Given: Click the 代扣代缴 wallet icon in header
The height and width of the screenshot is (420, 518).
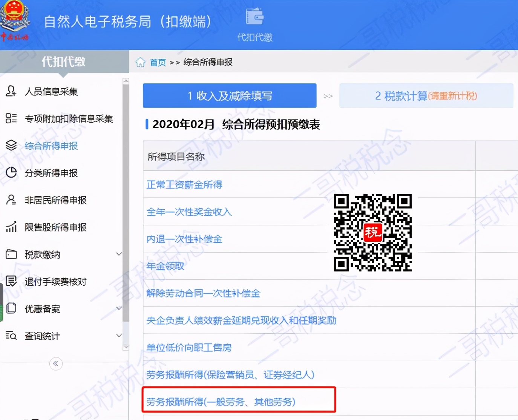Looking at the screenshot, I should pyautogui.click(x=254, y=17).
